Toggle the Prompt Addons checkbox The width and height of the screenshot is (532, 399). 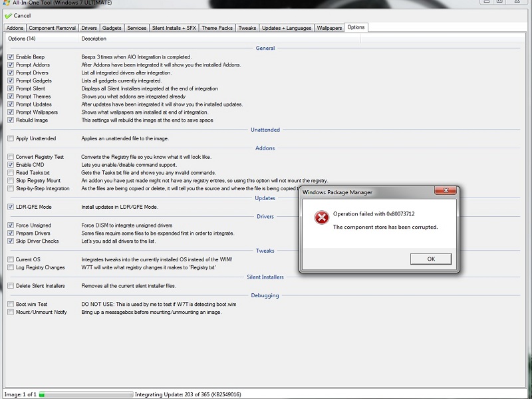(11, 65)
